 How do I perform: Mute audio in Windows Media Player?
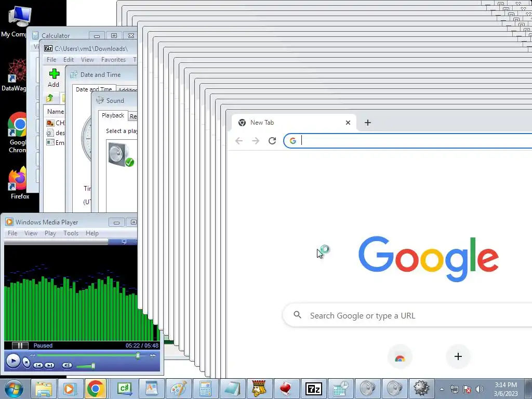point(67,365)
